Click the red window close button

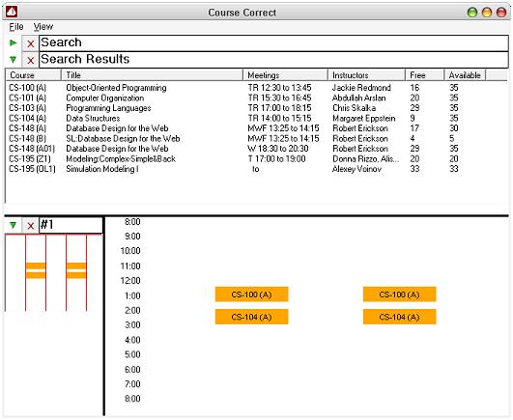tap(501, 13)
